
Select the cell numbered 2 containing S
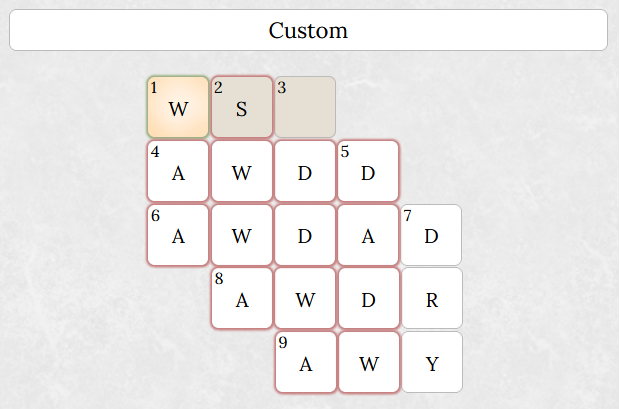(242, 107)
